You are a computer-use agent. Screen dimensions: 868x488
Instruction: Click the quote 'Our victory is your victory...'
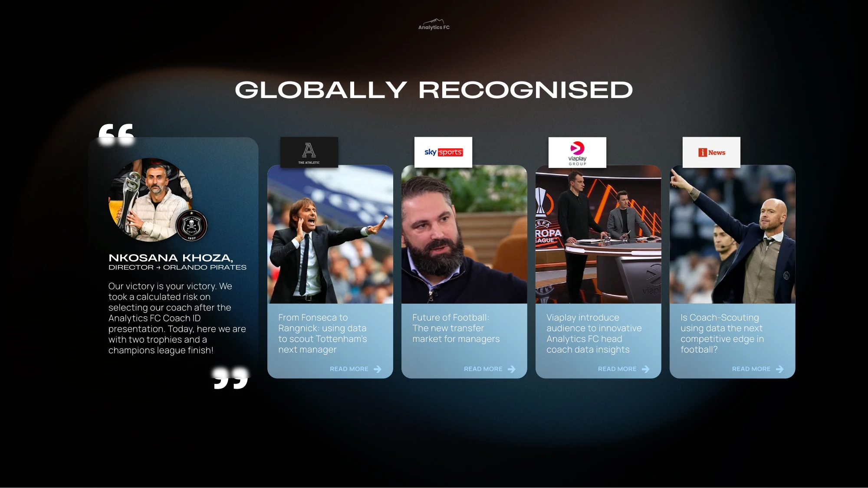[177, 318]
